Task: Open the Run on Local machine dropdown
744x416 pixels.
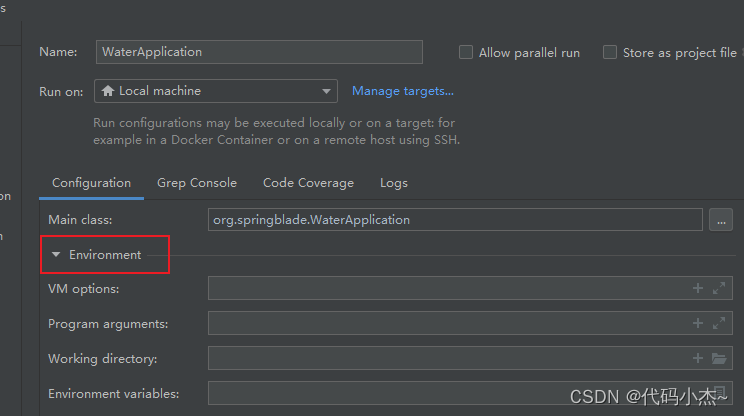Action: (216, 91)
